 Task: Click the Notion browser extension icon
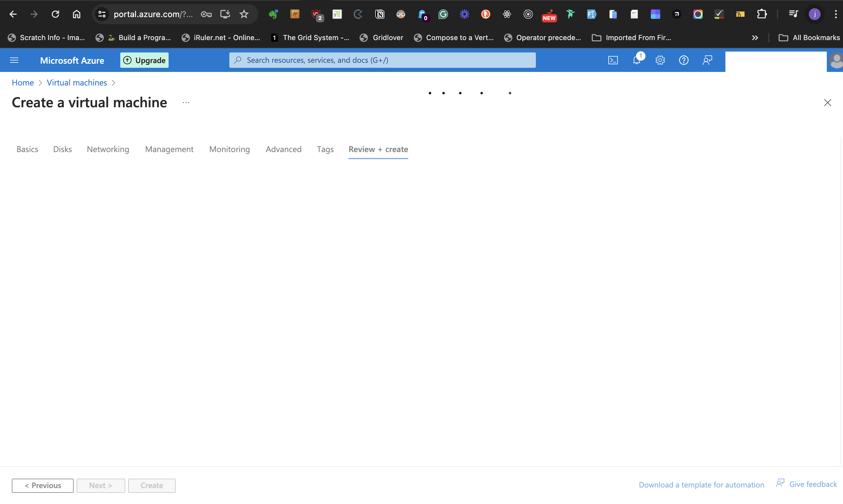pos(379,14)
